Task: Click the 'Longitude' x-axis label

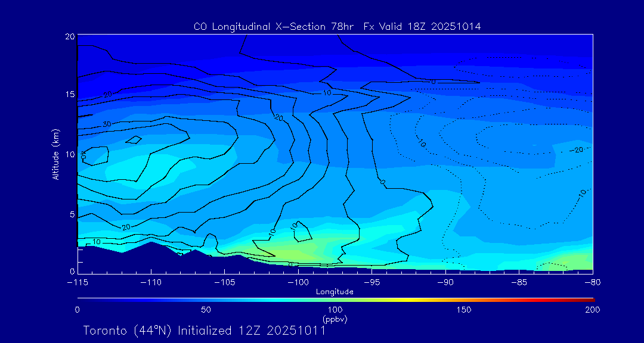Action: coord(335,292)
